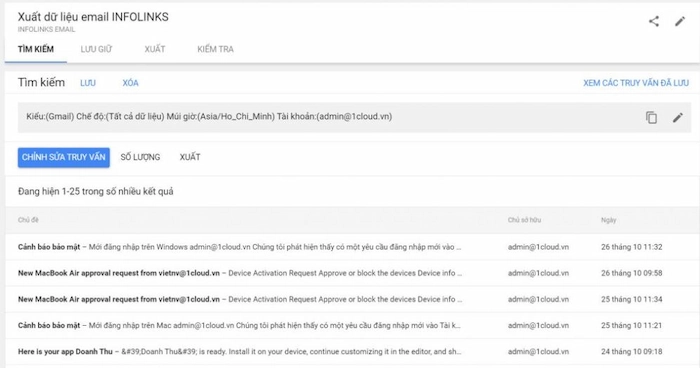The width and height of the screenshot is (700, 368).
Task: Open XEM CÁC TRUY VẤN ĐÃ LƯU
Action: click(x=636, y=83)
